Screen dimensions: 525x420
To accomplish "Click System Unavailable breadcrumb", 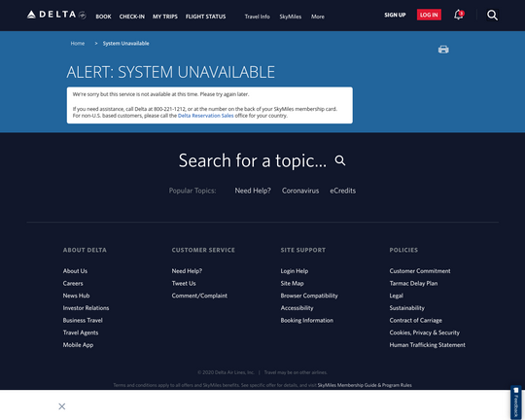I will [125, 43].
